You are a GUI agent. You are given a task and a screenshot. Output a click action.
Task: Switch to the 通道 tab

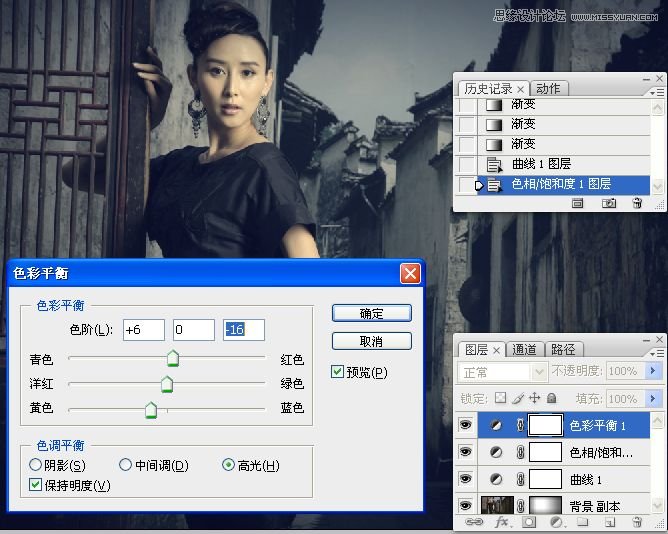tap(524, 350)
